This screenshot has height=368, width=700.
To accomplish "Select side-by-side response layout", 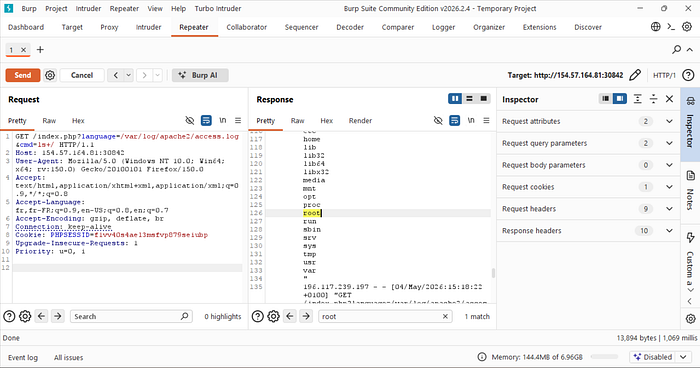I will [x=455, y=99].
